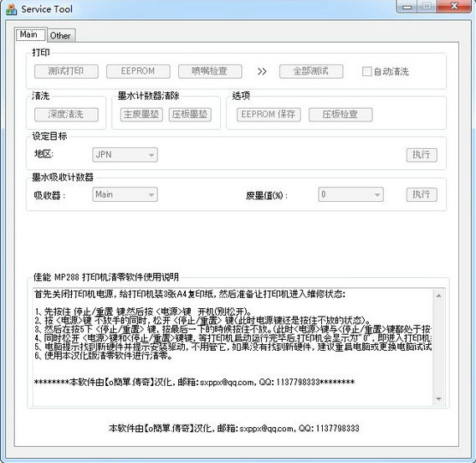Click the 压板检查 button
The width and height of the screenshot is (476, 463).
[340, 115]
